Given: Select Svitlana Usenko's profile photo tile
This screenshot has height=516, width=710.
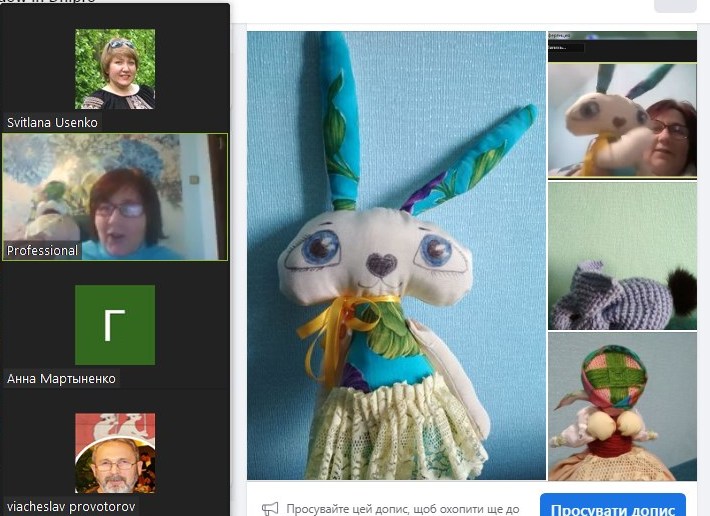Looking at the screenshot, I should 115,69.
